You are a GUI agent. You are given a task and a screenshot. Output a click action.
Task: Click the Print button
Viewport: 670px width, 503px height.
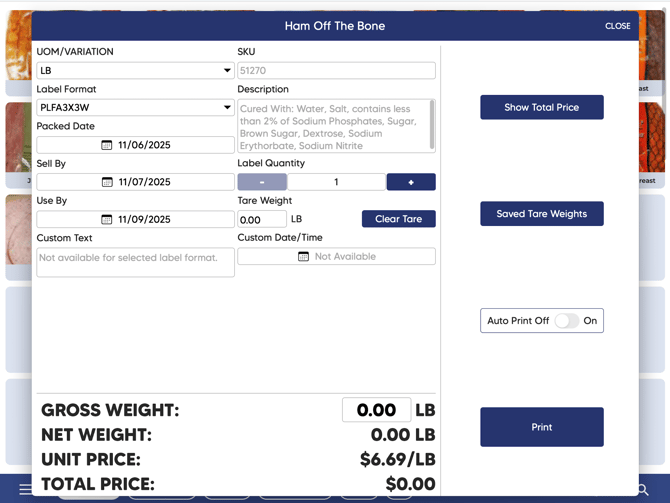click(x=541, y=427)
